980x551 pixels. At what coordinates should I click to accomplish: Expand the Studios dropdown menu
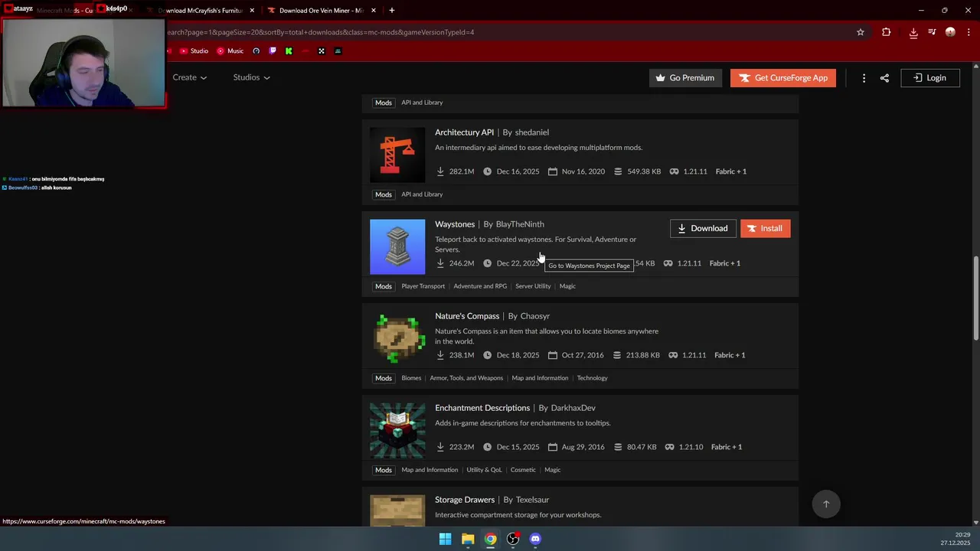[252, 77]
